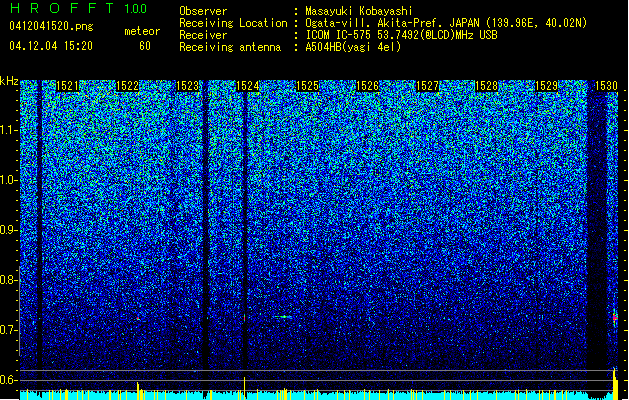This screenshot has width=629, height=400.
Task: Click the 1530 time marker
Action: (606, 85)
